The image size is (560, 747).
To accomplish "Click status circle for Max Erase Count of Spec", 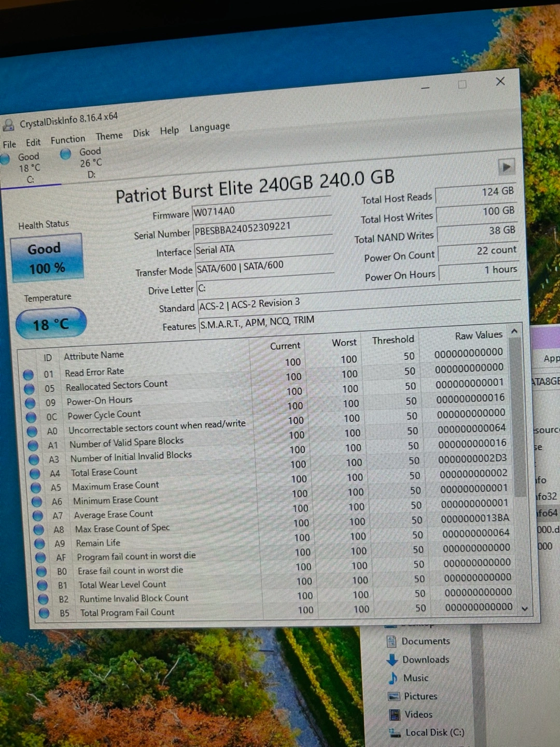I will (39, 530).
